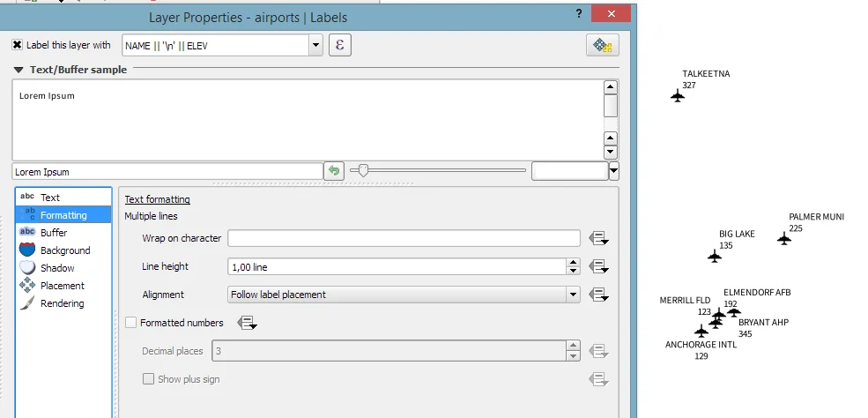Click the Talkeetna airport plane symbol
Image resolution: width=868 pixels, height=418 pixels.
pyautogui.click(x=677, y=96)
